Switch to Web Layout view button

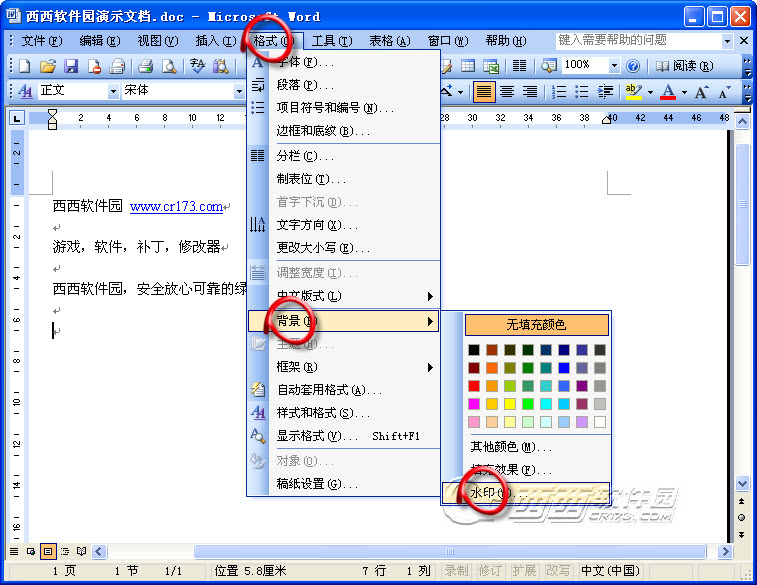[31, 551]
